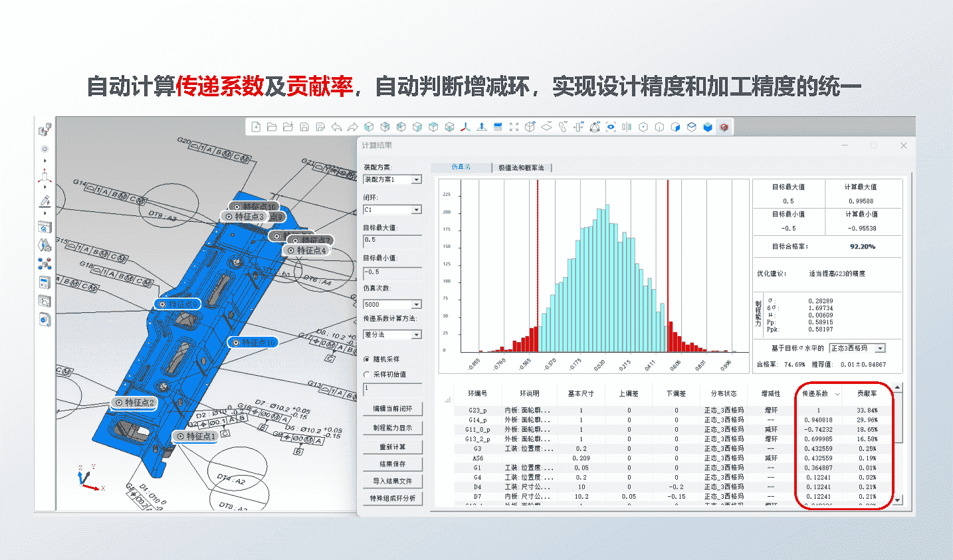This screenshot has height=560, width=953.
Task: Select the 采样初始值 radio button
Action: click(367, 375)
